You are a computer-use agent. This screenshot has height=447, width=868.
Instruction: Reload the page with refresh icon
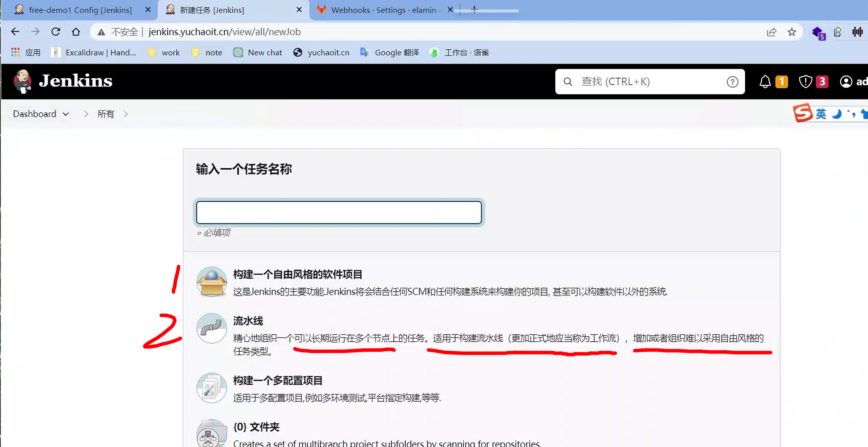56,32
